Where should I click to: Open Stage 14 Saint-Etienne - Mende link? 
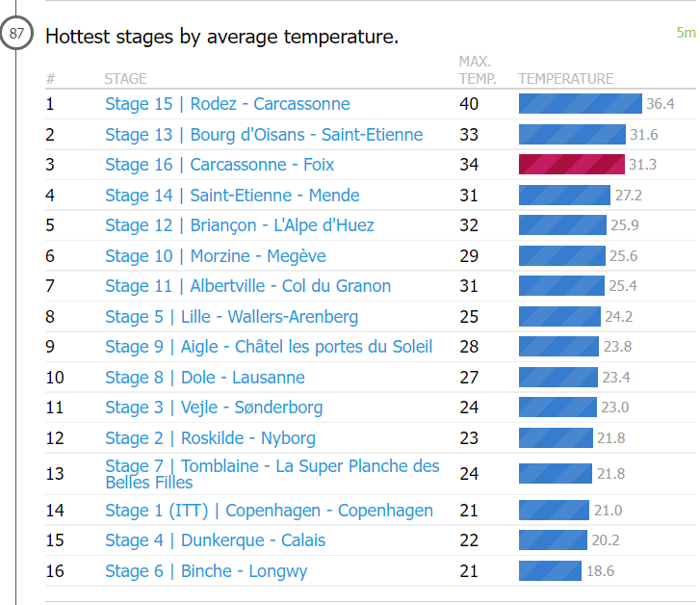[x=232, y=196]
